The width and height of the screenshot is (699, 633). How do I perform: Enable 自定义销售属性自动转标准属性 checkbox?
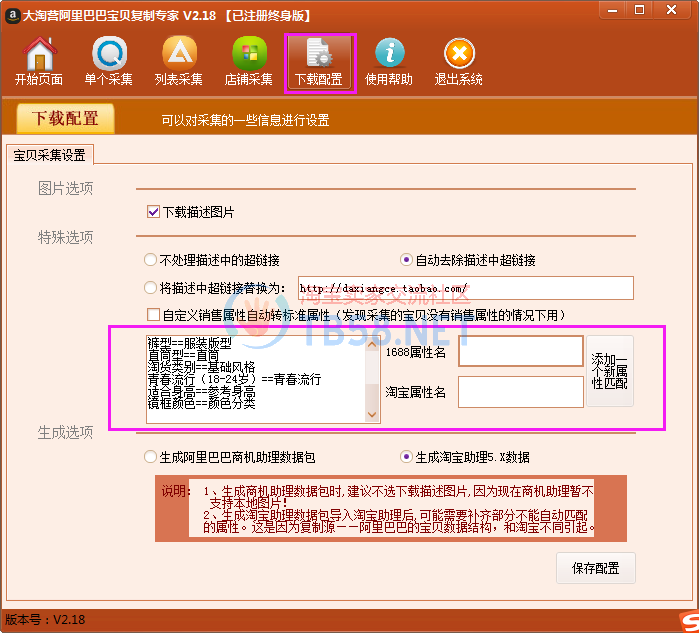(153, 315)
